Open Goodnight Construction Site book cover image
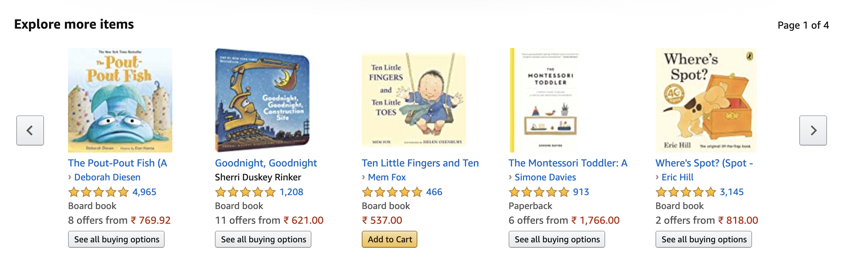Screen dimensions: 868x264 click(x=263, y=100)
